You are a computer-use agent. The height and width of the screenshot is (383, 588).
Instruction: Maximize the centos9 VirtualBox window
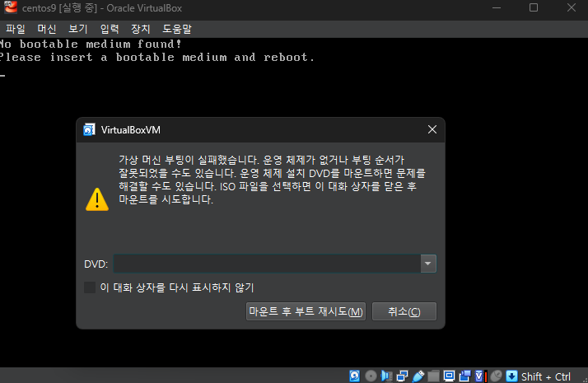coord(534,7)
